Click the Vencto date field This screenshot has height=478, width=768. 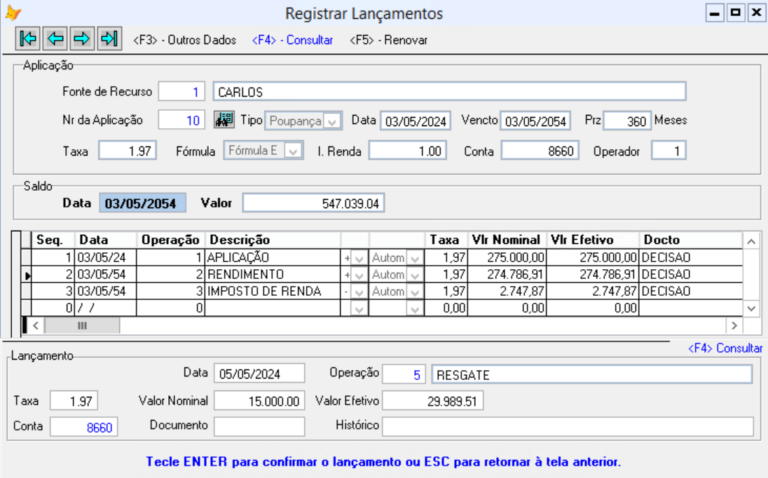coord(535,121)
